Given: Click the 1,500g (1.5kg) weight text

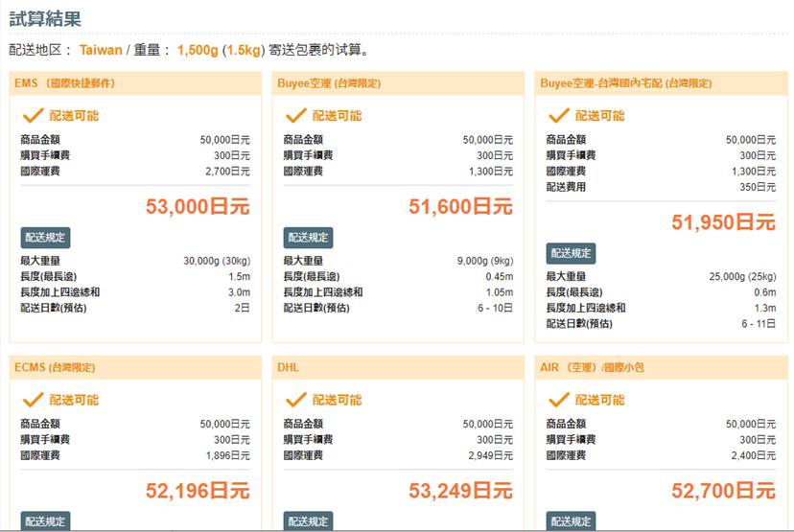Looking at the screenshot, I should tap(221, 50).
